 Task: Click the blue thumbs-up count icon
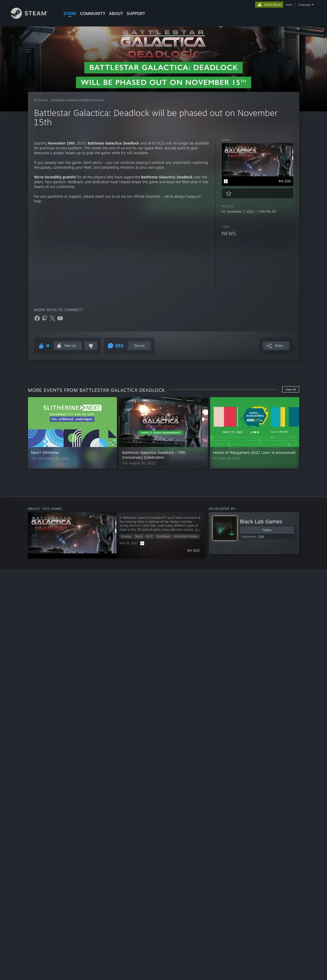point(41,346)
